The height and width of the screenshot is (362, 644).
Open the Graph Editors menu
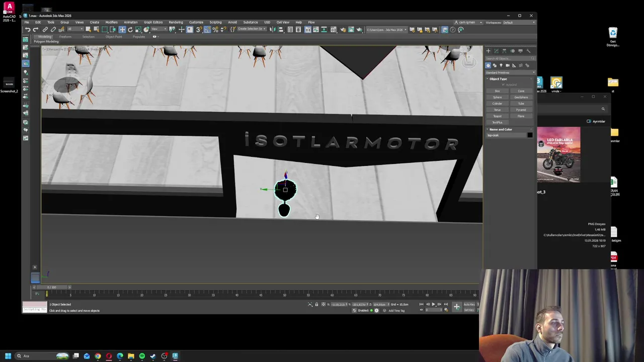[153, 22]
